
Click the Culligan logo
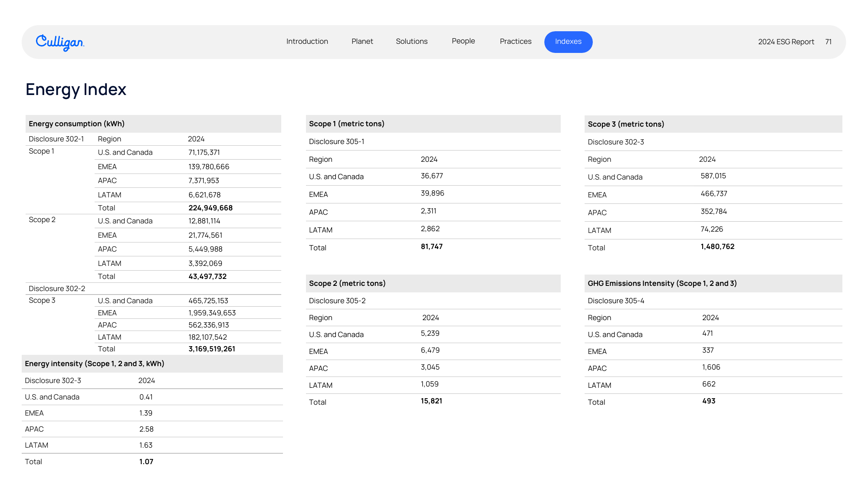(x=60, y=43)
